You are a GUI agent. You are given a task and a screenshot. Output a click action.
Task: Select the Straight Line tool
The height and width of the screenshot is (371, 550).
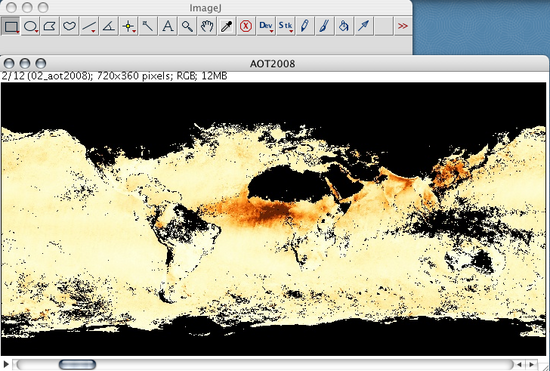[x=89, y=26]
